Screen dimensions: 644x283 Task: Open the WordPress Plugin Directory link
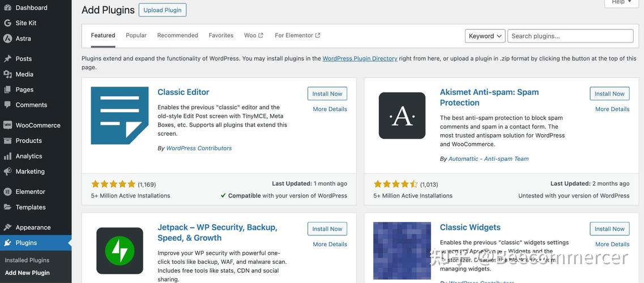[360, 59]
